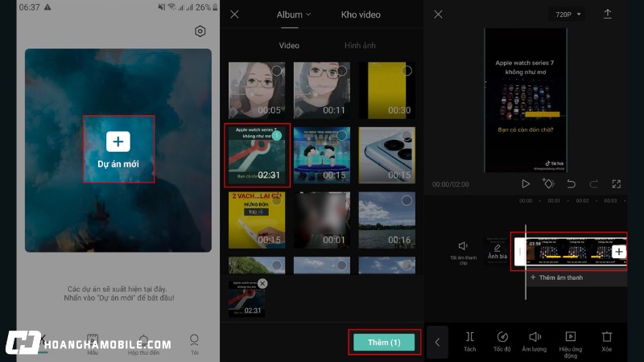Collapse the edit toolbar with back chevron
The image size is (644, 362).
(437, 342)
